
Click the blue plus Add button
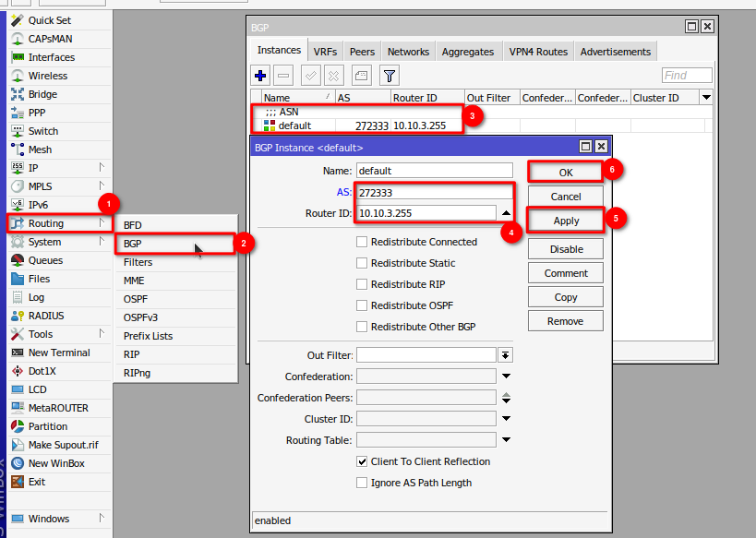[260, 76]
